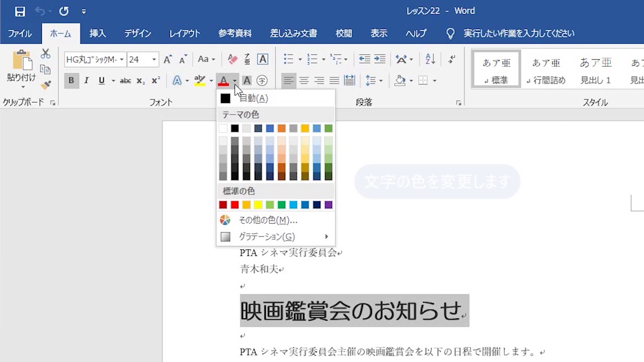Pick the red swatch in standard colors
The width and height of the screenshot is (644, 362).
coord(234,205)
